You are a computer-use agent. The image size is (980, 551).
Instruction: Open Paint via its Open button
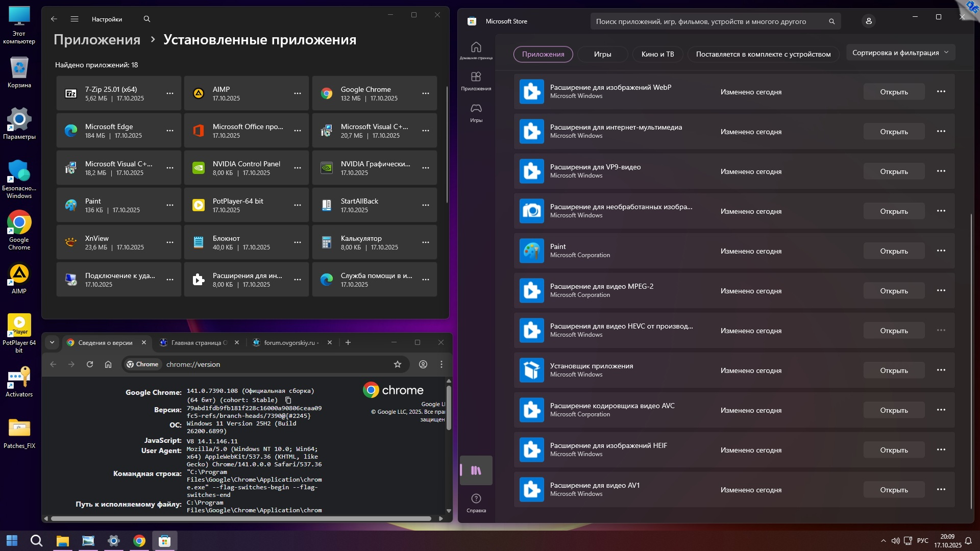tap(894, 251)
